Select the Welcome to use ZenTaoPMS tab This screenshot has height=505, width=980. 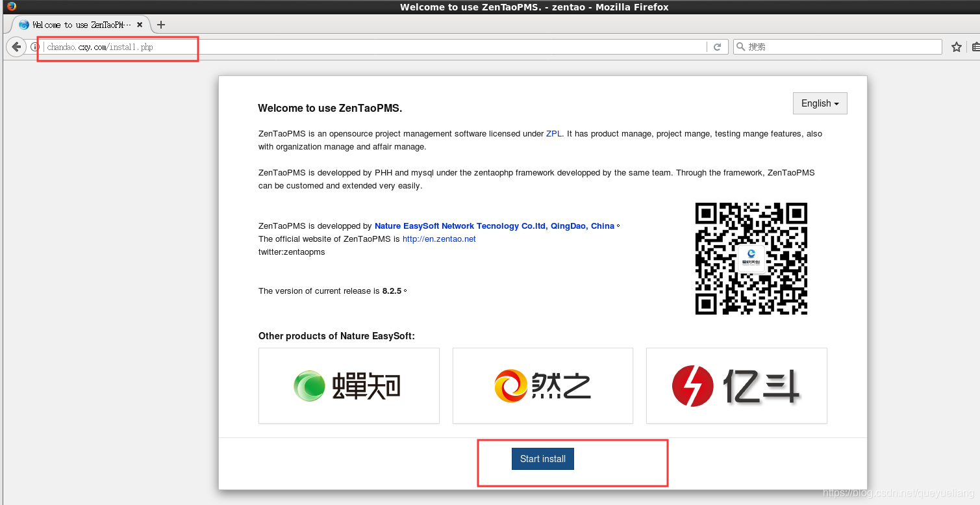(x=81, y=25)
